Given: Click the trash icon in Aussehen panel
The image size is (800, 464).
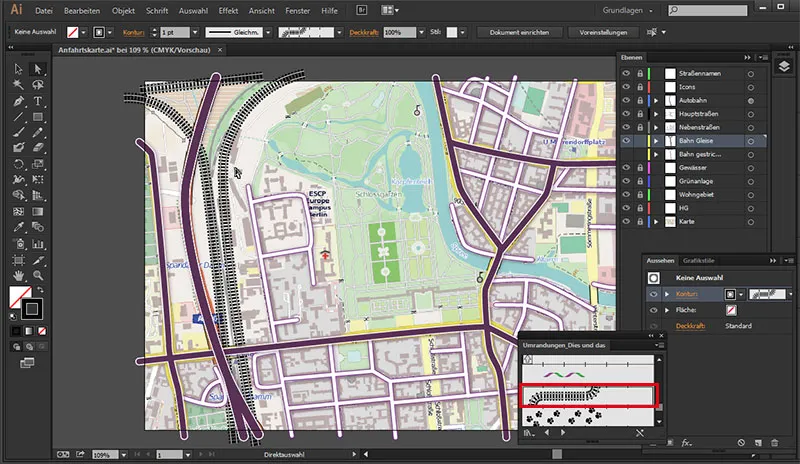Looking at the screenshot, I should (774, 443).
